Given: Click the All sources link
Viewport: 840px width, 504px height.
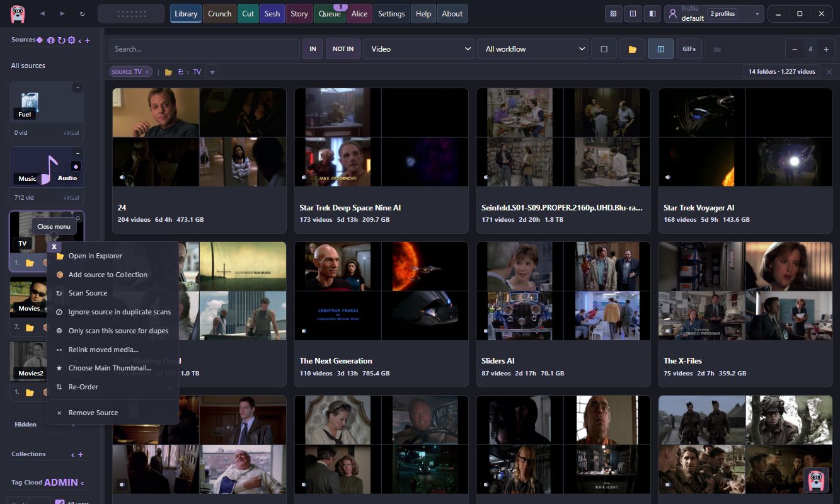Looking at the screenshot, I should pyautogui.click(x=28, y=66).
